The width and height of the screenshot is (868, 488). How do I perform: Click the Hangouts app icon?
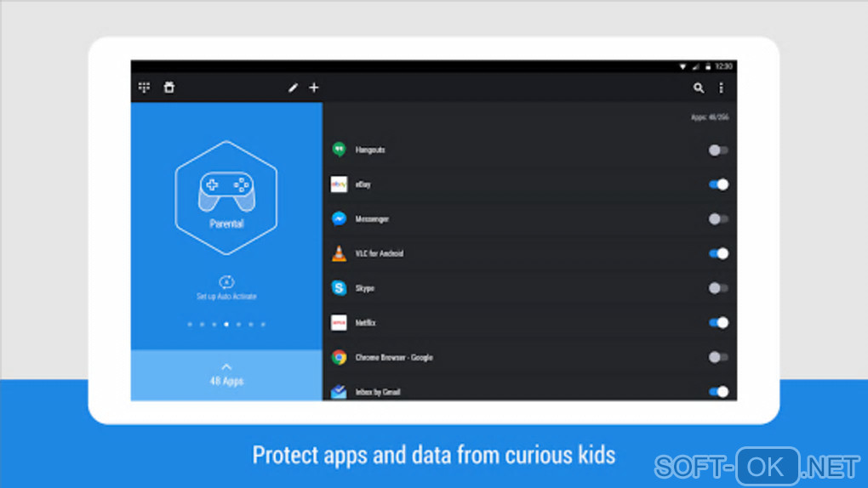339,150
